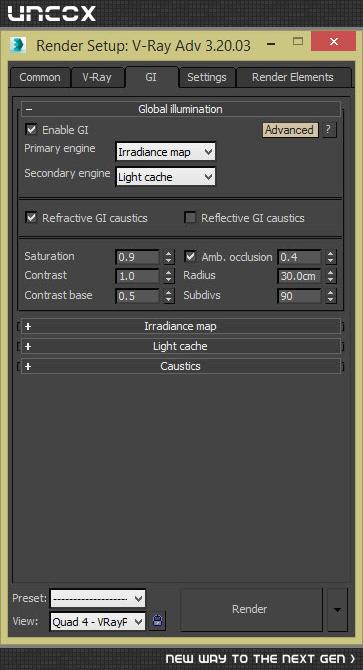Select the GI tab

[x=152, y=77]
